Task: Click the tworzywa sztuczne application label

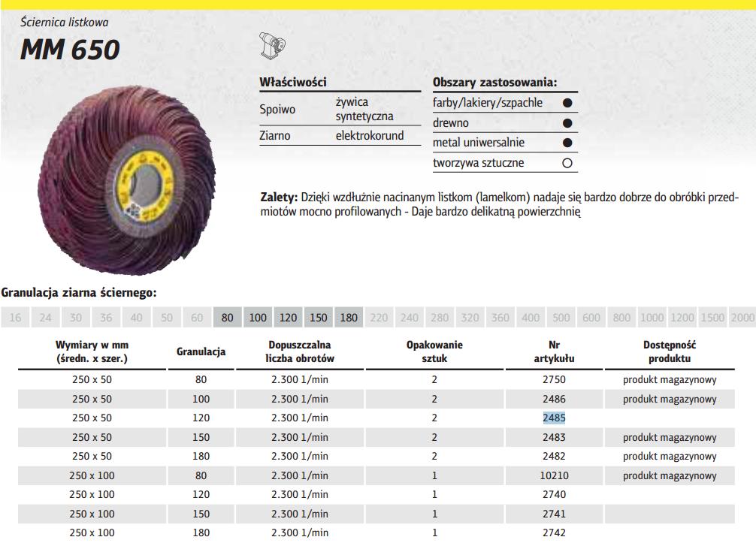Action: point(478,163)
